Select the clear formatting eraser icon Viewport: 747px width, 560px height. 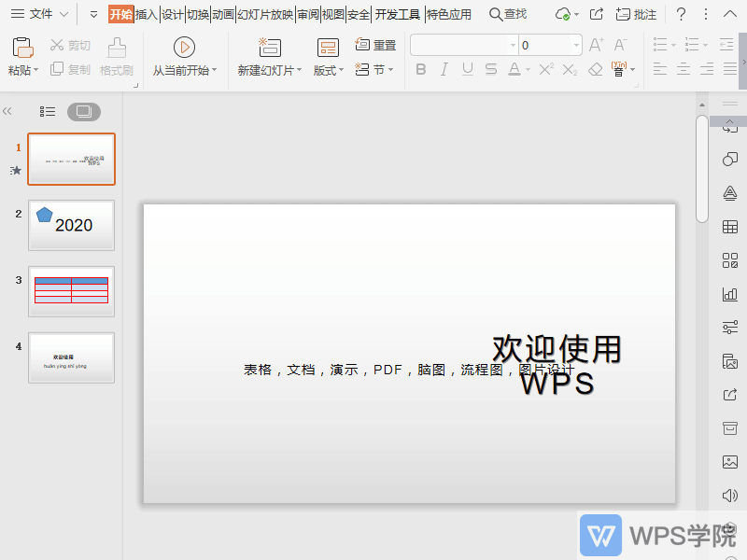coord(595,68)
